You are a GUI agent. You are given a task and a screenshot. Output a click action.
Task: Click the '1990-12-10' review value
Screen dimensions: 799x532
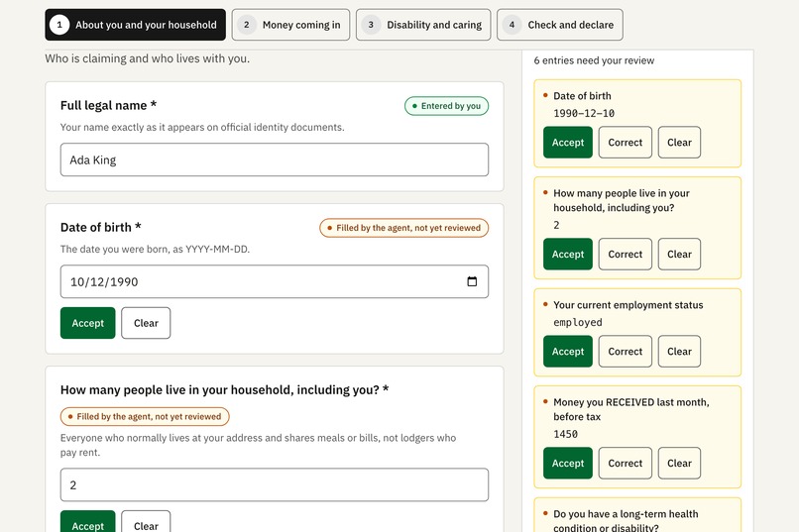point(584,113)
